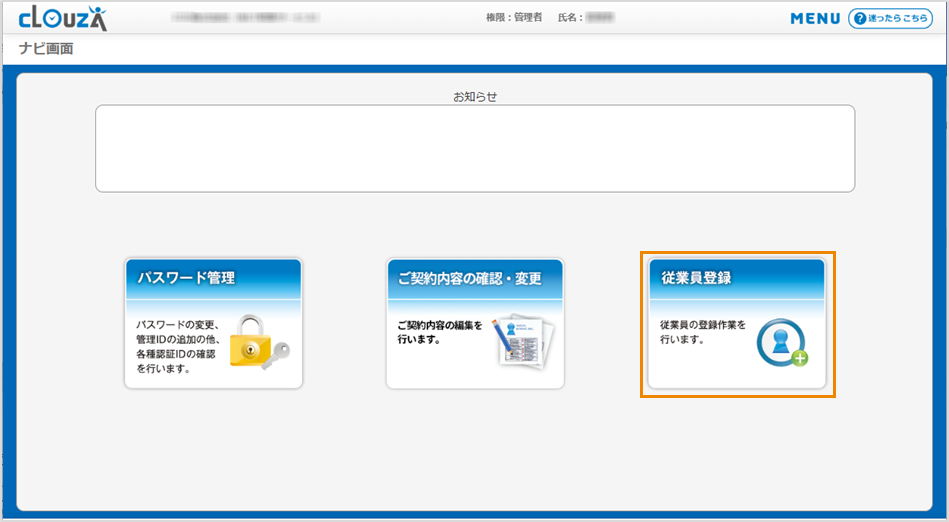Open the MENU in the top bar
The image size is (949, 522).
[x=815, y=19]
